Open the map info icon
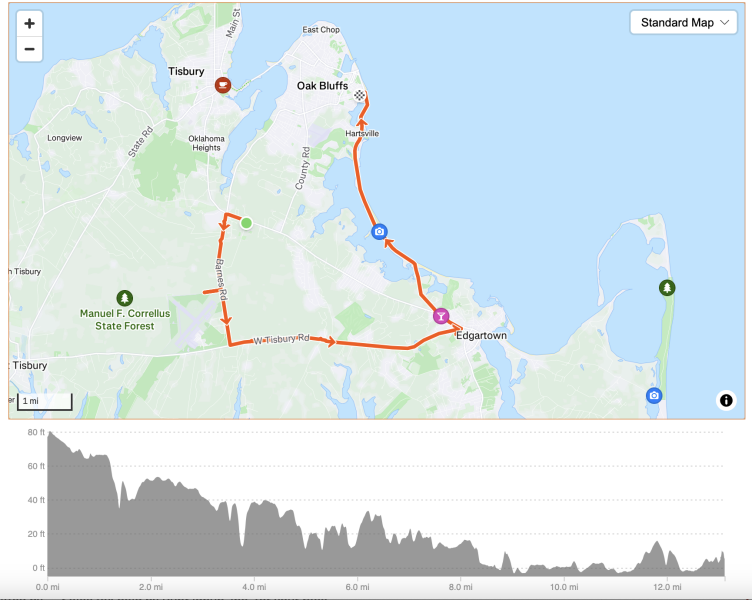 pyautogui.click(x=726, y=401)
